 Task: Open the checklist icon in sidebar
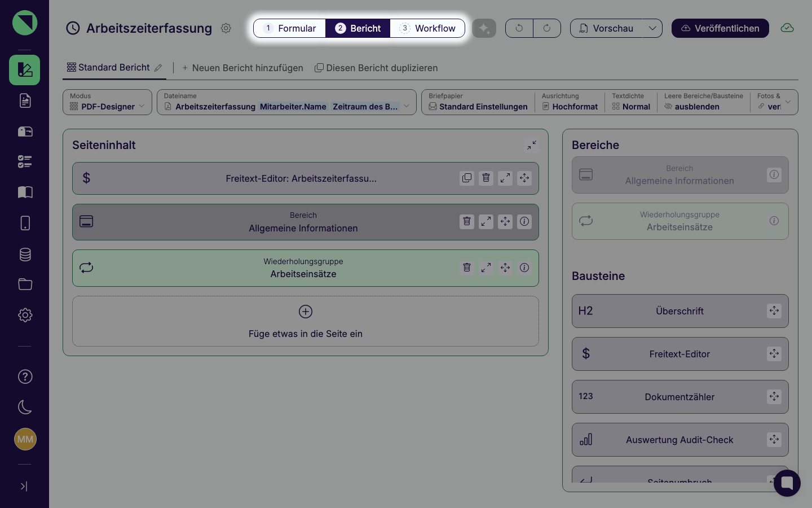point(25,162)
